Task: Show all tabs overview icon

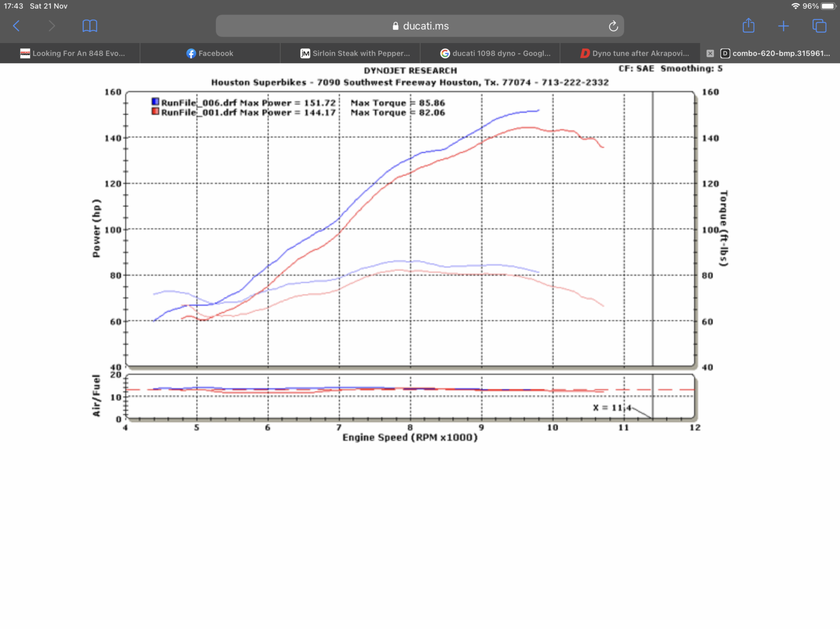Action: coord(819,26)
